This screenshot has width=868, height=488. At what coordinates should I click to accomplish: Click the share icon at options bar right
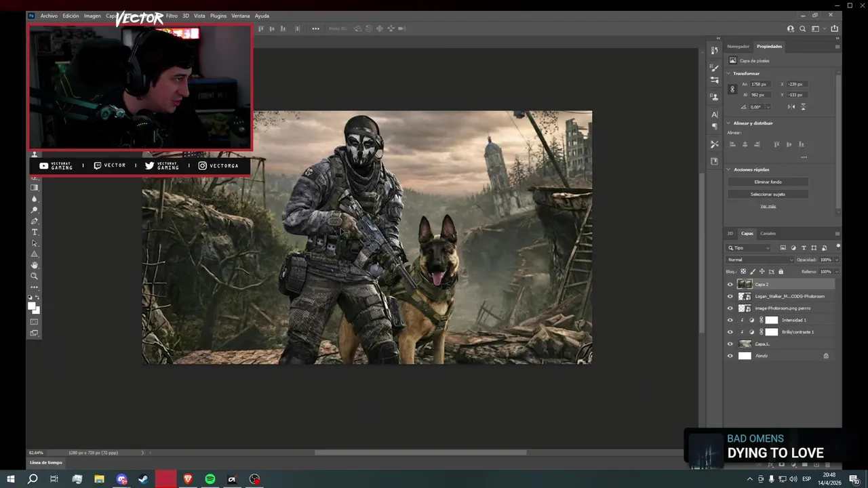tap(834, 28)
